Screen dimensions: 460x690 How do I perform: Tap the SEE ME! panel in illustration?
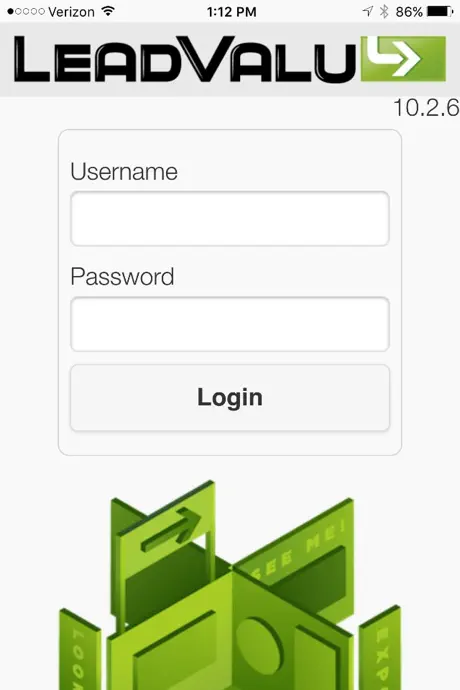pos(299,550)
